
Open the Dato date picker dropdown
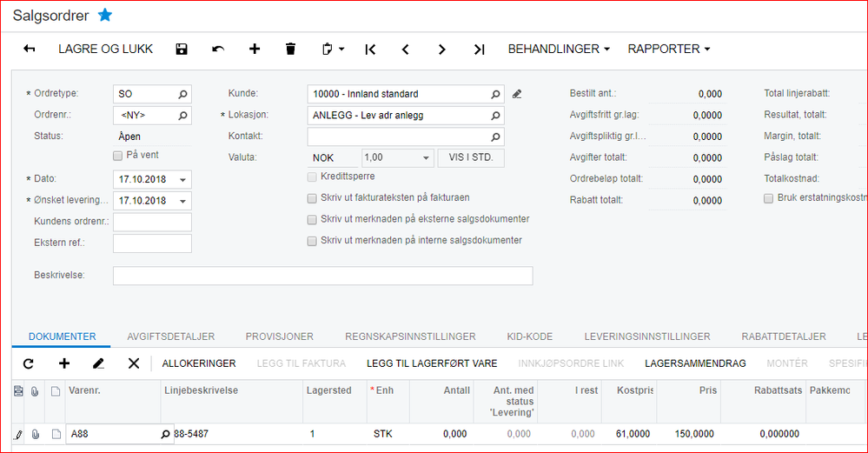click(x=182, y=180)
